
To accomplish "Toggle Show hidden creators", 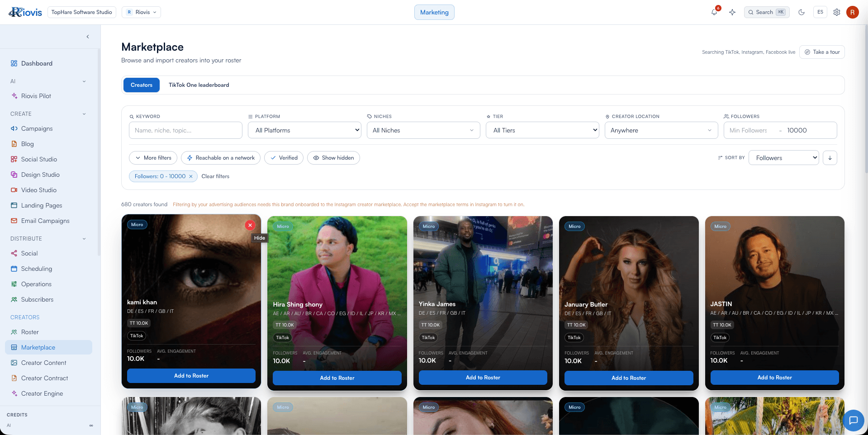I will [333, 158].
